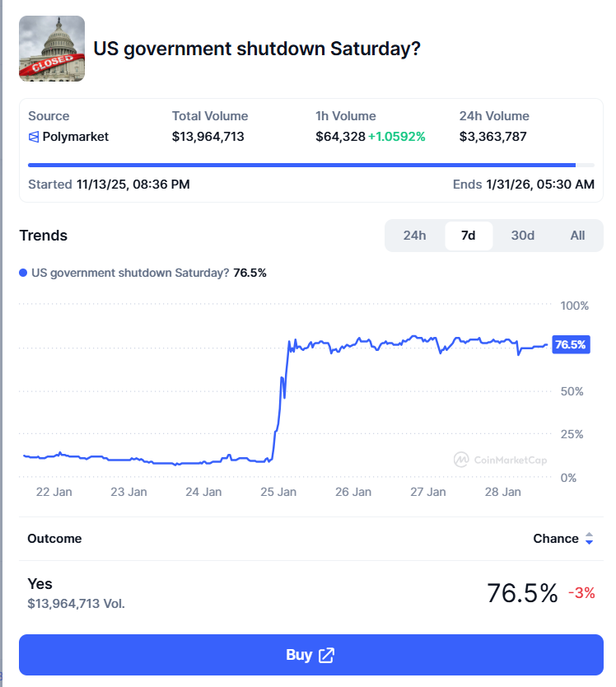
Task: Open the All time range view
Action: coord(576,235)
